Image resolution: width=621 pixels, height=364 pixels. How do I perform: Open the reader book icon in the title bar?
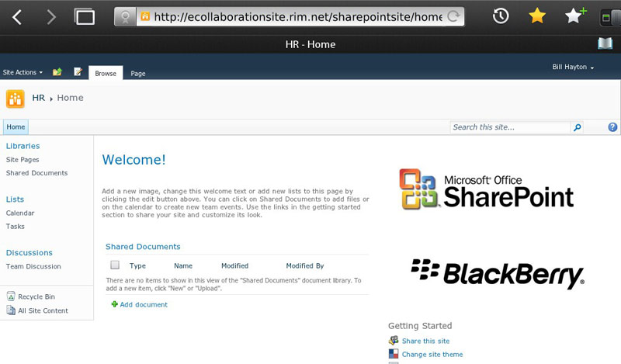coord(605,43)
